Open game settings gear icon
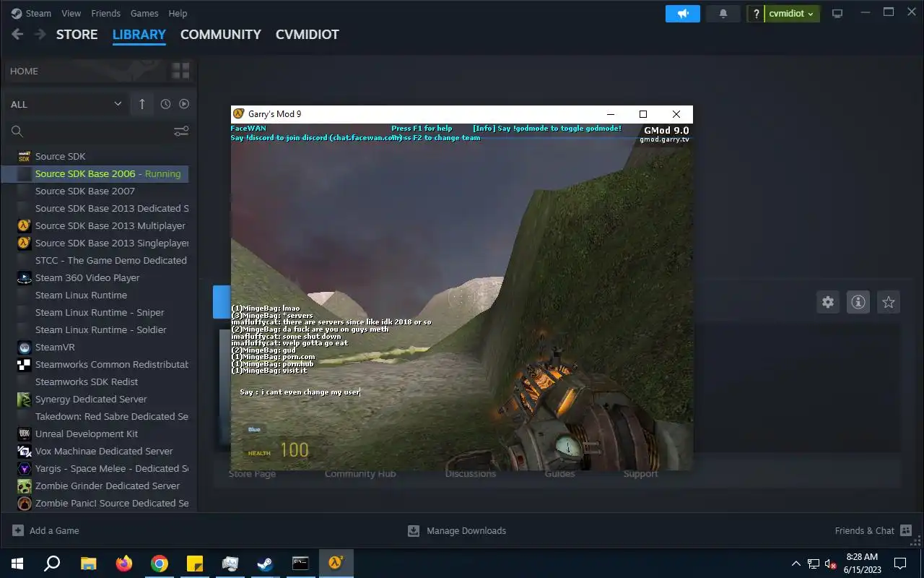 tap(828, 302)
